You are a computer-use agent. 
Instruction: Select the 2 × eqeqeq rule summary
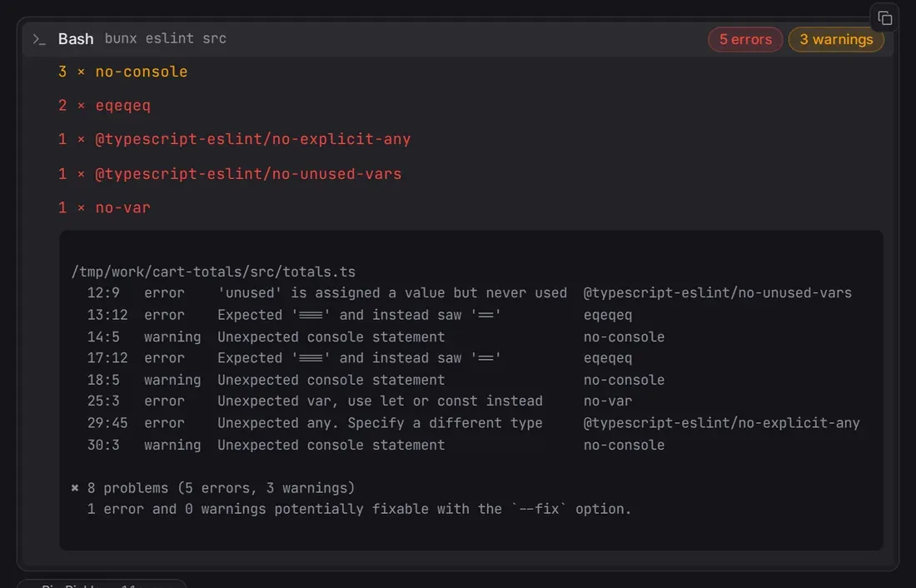(x=104, y=106)
